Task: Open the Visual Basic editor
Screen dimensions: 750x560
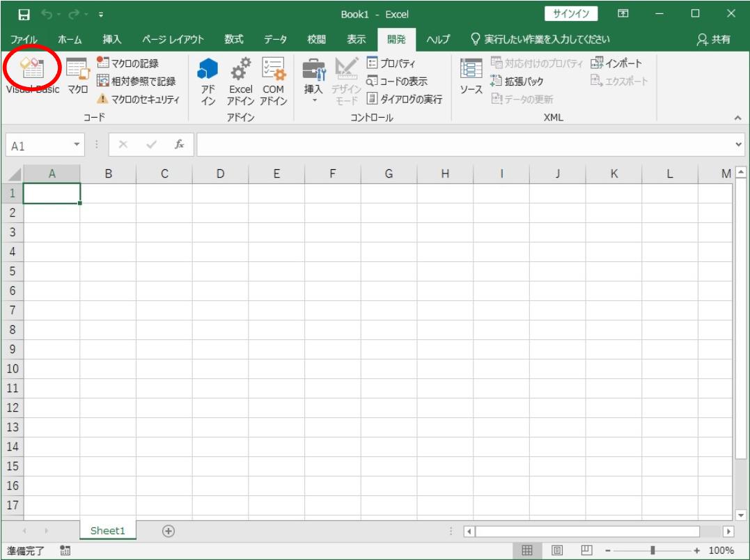Action: click(33, 75)
